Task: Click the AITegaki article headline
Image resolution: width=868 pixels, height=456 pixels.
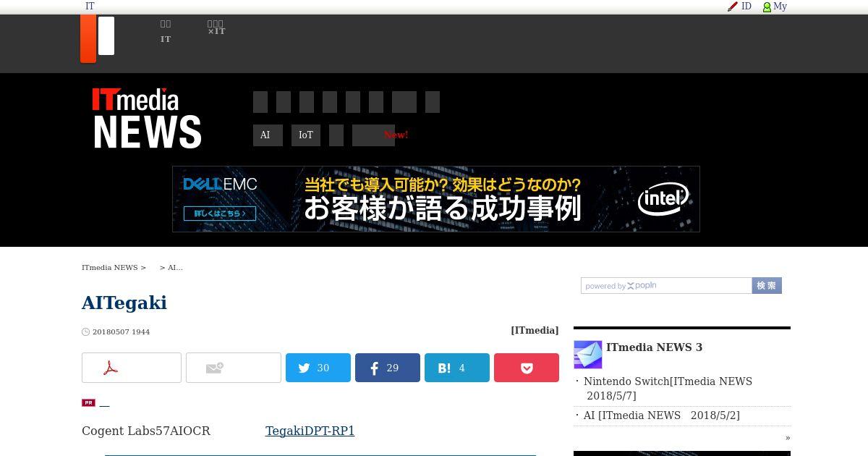Action: [x=124, y=303]
